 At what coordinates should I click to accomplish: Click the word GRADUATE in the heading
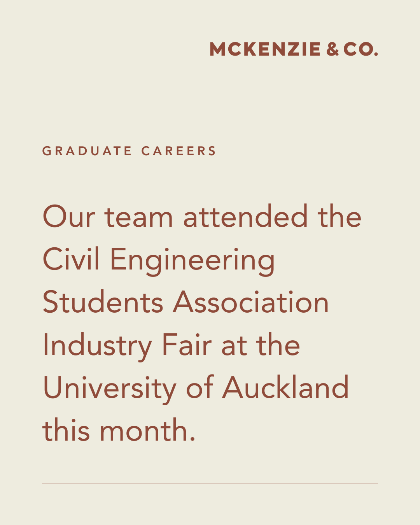click(87, 151)
